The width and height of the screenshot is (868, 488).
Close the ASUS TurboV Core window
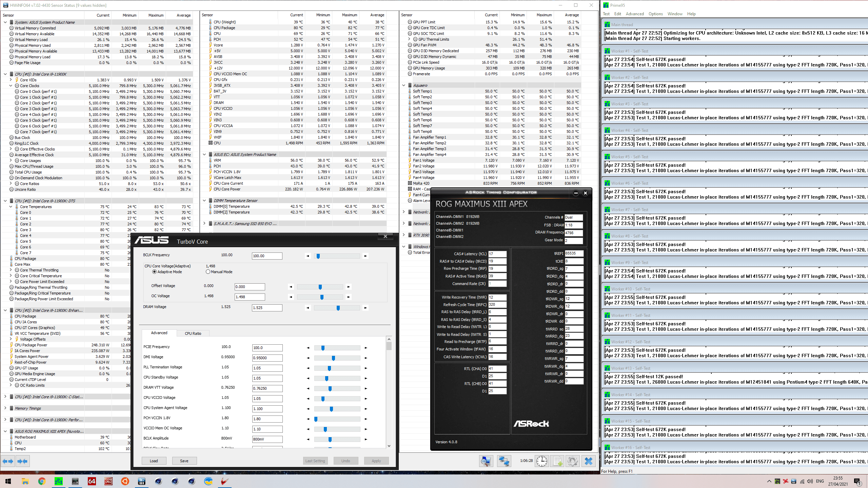click(x=386, y=237)
